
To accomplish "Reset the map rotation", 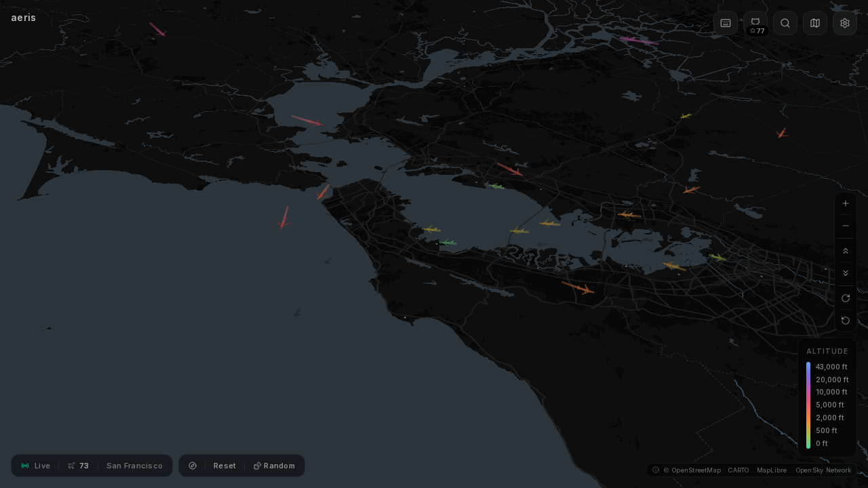I will pyautogui.click(x=846, y=321).
